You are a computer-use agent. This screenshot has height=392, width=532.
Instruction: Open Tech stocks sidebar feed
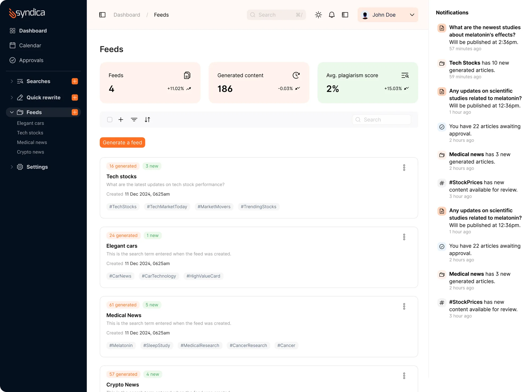coord(30,133)
